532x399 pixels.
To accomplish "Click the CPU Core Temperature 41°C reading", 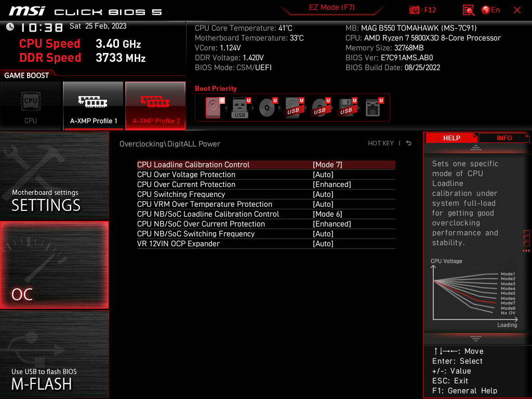I will point(244,28).
